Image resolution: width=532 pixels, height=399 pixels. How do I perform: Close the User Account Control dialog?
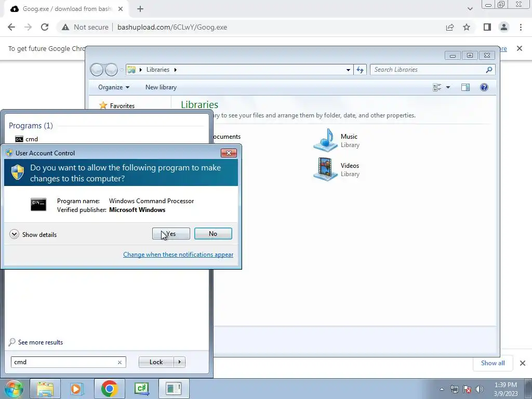click(229, 153)
